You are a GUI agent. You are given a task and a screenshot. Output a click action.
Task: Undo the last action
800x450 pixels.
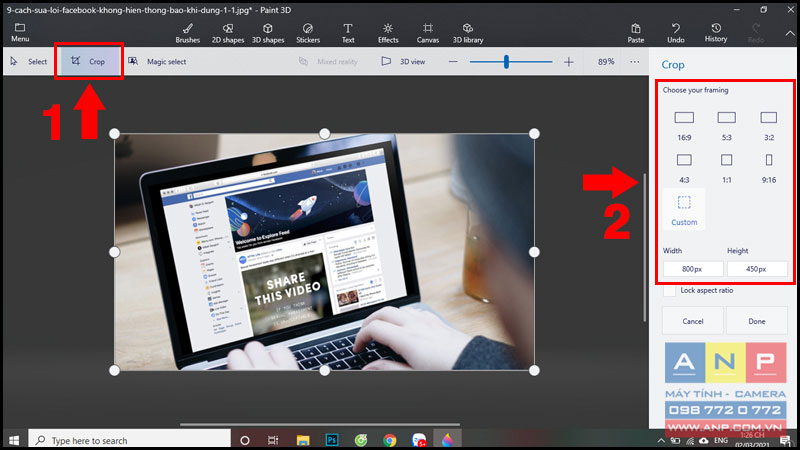coord(676,33)
